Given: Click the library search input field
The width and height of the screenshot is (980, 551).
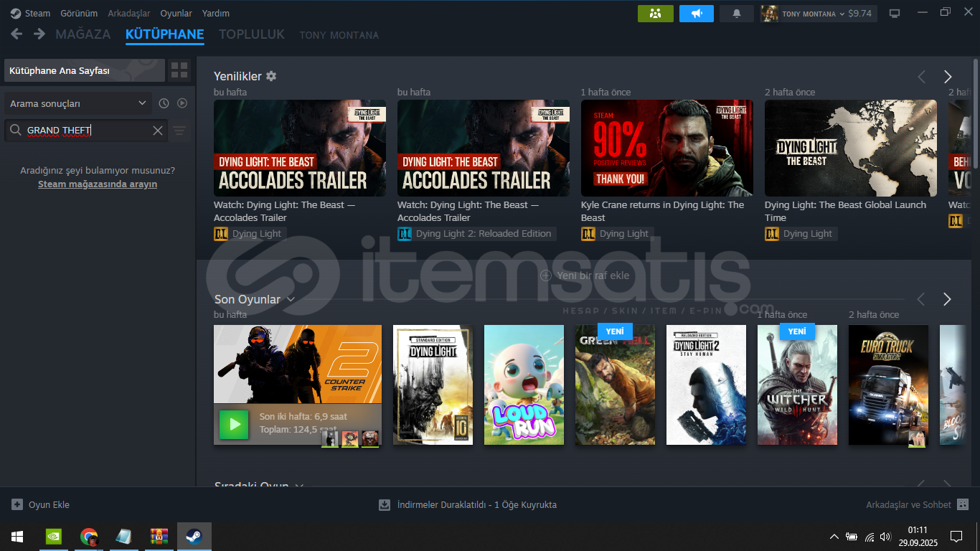Looking at the screenshot, I should pos(88,131).
